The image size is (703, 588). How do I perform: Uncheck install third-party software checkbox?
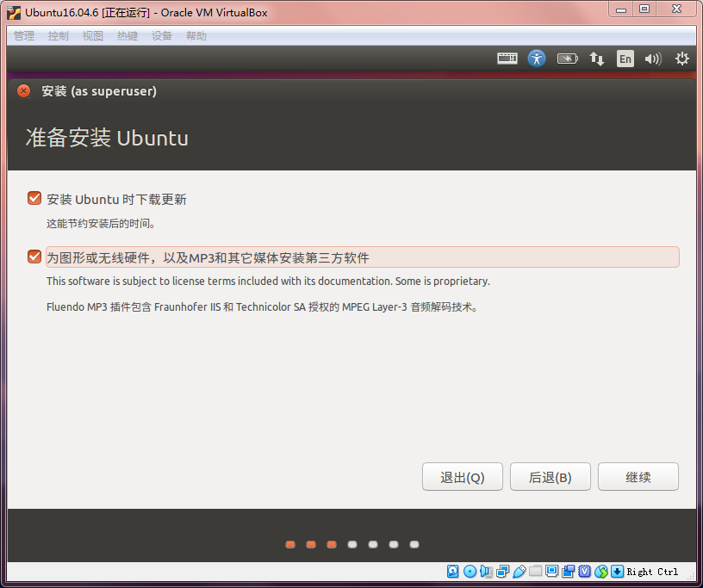click(34, 257)
